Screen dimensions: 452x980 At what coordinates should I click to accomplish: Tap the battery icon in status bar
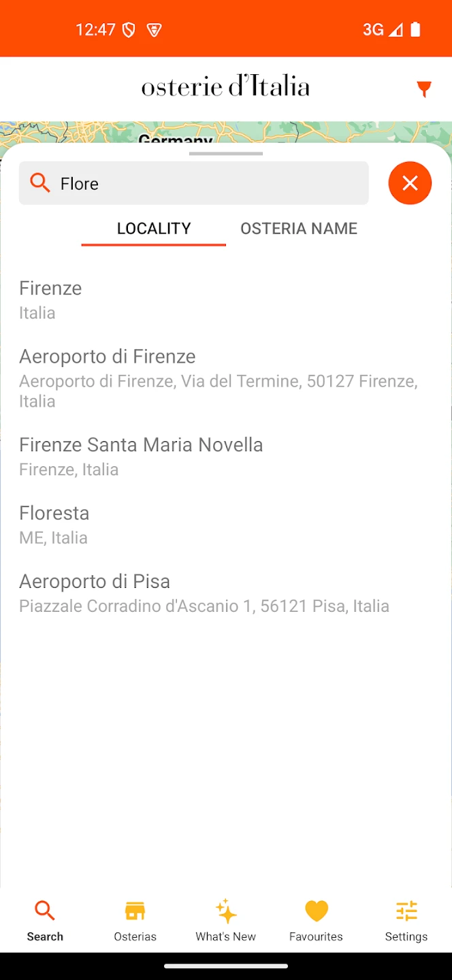(415, 29)
